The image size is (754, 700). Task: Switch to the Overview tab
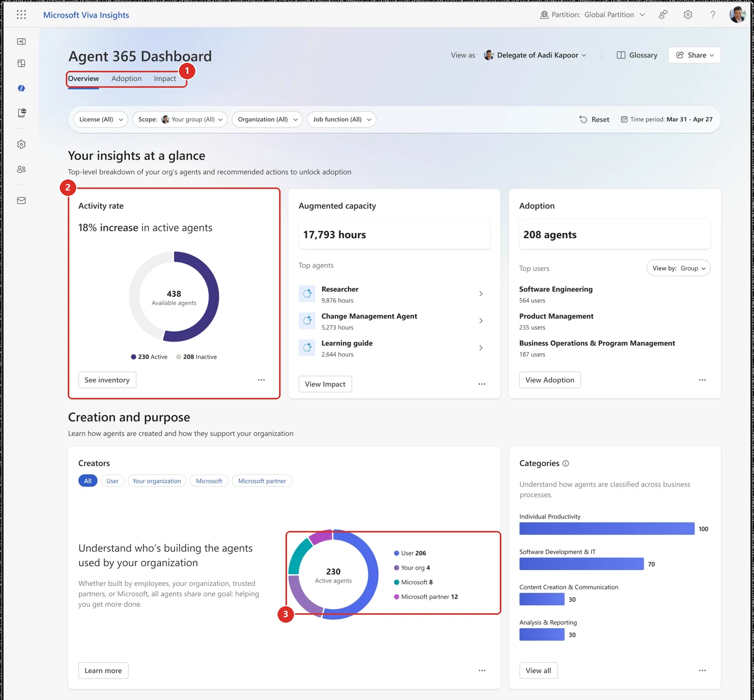click(84, 79)
